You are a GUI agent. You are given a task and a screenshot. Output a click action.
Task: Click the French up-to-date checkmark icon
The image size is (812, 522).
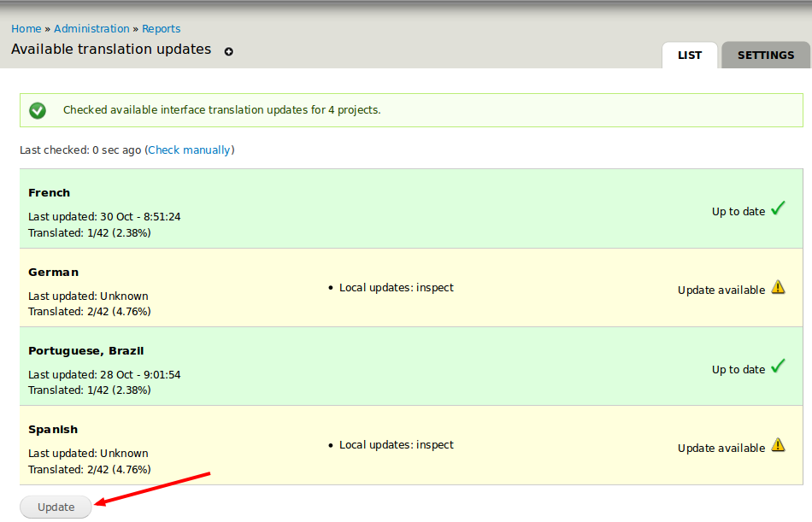(x=778, y=208)
